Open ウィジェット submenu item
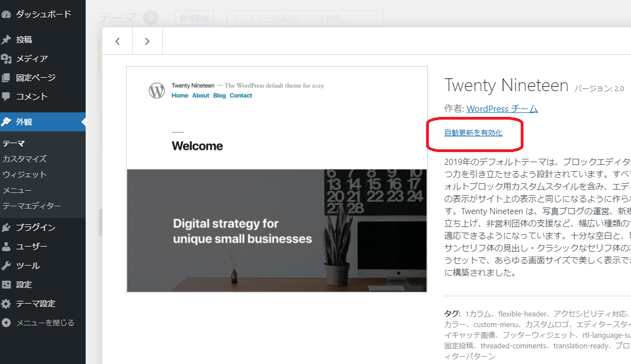 pos(25,174)
